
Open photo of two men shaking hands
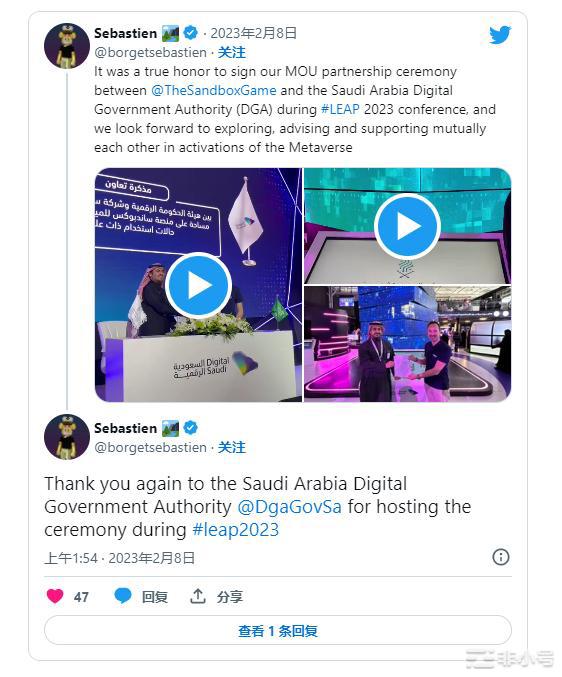point(407,344)
